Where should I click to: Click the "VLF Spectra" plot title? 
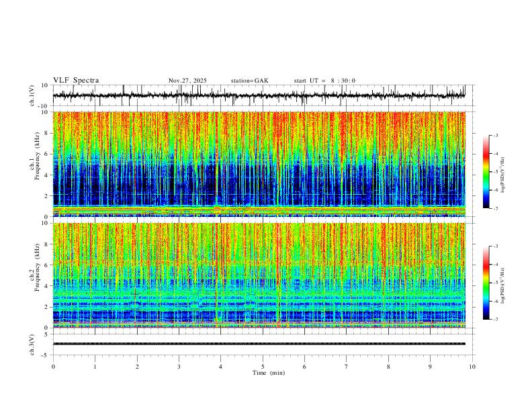pos(76,80)
